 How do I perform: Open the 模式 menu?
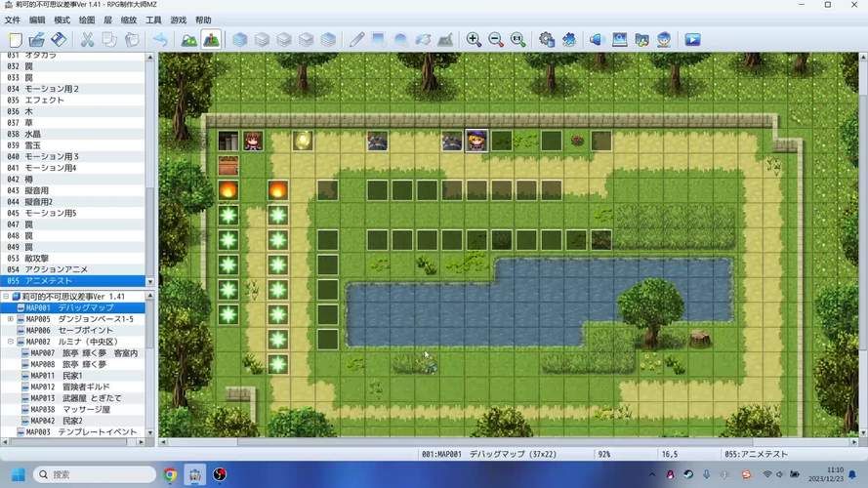tap(62, 20)
